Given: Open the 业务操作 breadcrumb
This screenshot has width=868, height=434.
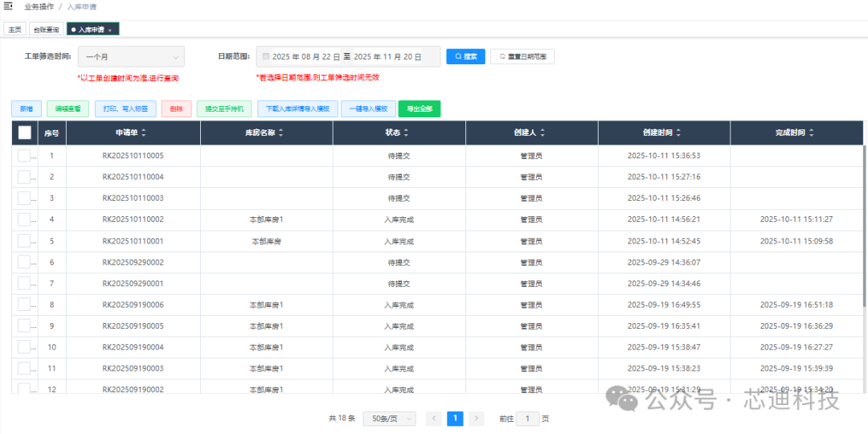Looking at the screenshot, I should coord(39,6).
